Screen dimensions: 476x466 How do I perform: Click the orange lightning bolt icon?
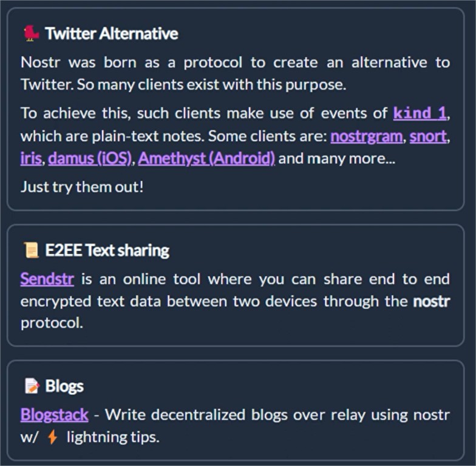(x=52, y=437)
